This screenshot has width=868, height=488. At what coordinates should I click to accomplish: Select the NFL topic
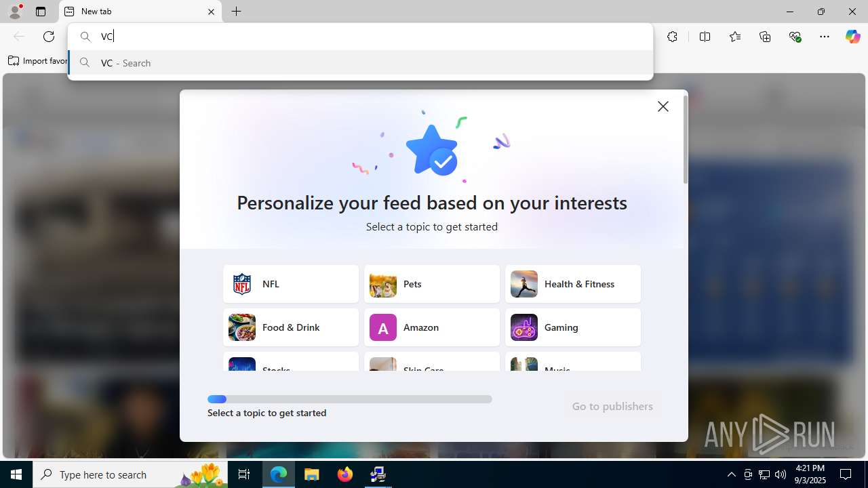[x=291, y=284]
